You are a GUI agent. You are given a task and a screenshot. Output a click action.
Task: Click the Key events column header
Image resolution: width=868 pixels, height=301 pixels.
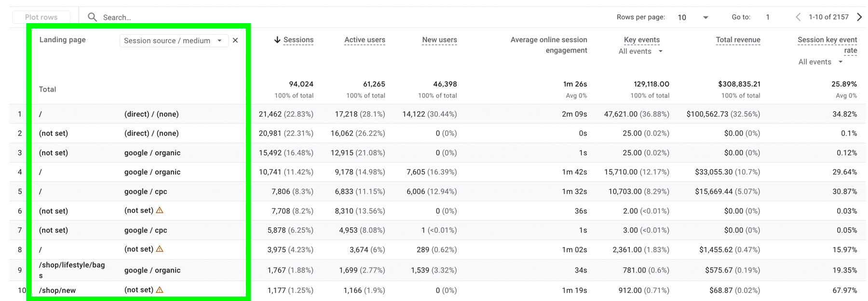click(641, 40)
